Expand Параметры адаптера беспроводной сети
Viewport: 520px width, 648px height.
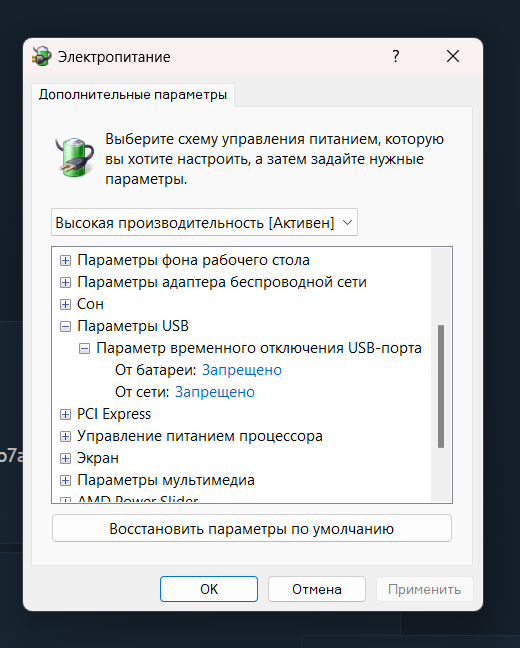click(x=65, y=282)
